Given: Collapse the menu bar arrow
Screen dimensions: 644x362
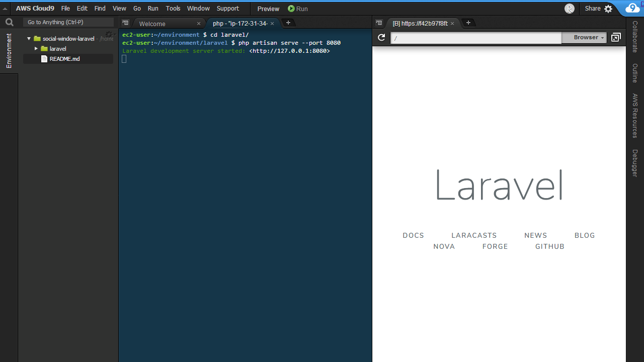Looking at the screenshot, I should tap(5, 9).
